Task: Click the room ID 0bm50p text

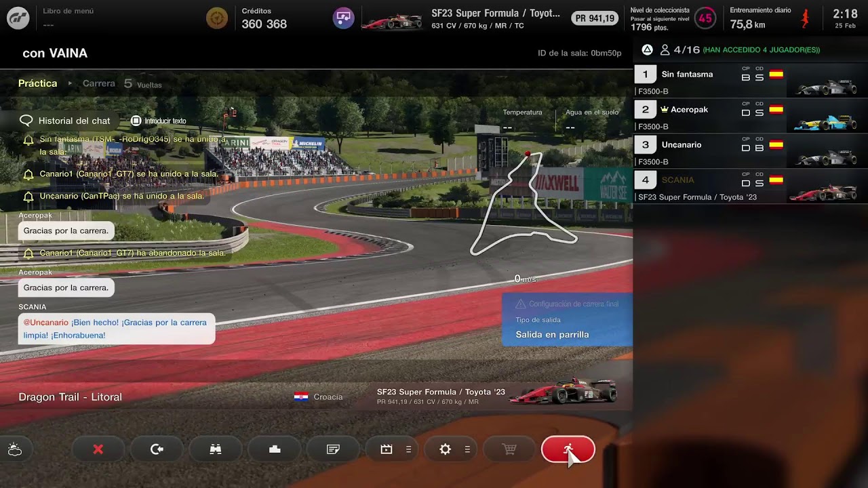Action: click(x=580, y=53)
